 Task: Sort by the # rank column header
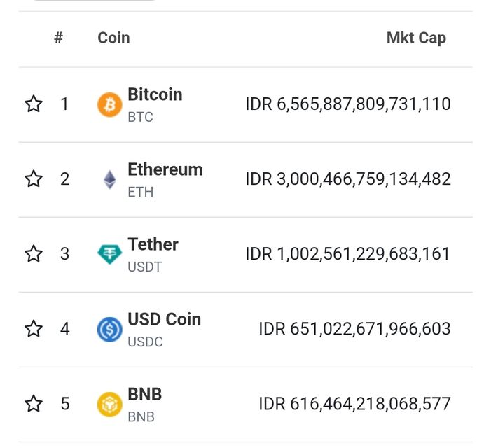(58, 38)
